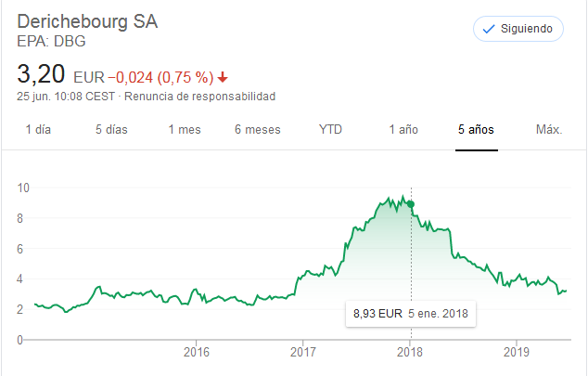Click the Derichebourg SA title
The height and width of the screenshot is (376, 588).
(88, 22)
